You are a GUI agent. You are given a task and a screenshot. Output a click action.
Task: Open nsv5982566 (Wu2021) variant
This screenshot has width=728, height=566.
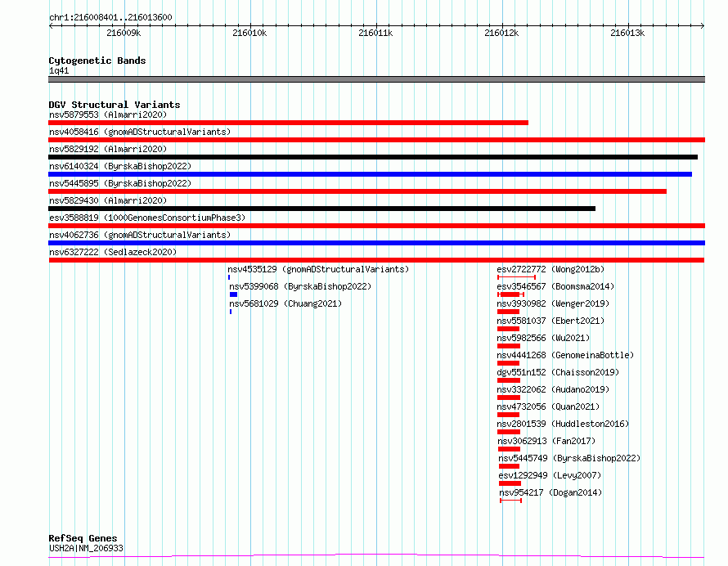coord(543,338)
